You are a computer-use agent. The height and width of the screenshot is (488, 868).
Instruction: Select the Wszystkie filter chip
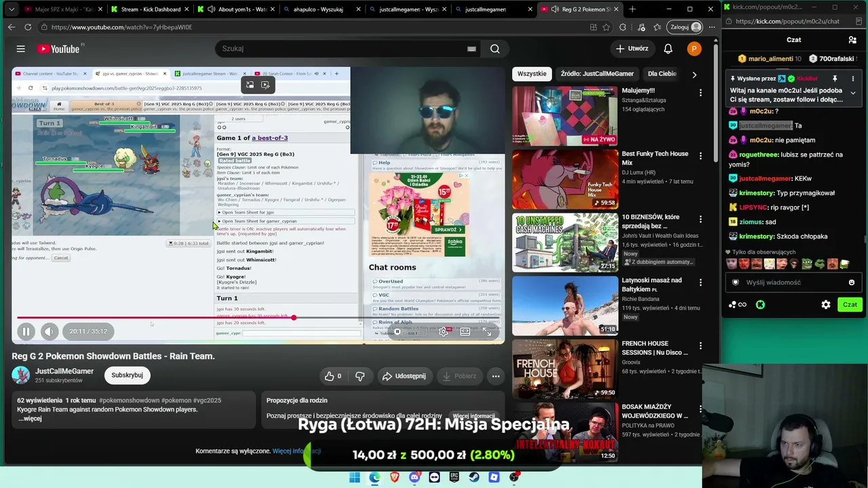532,74
